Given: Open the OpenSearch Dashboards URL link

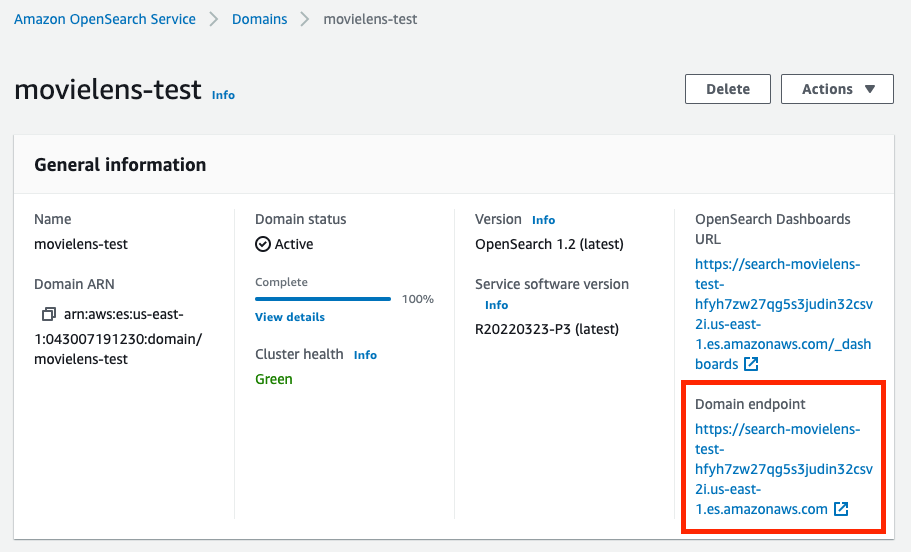Looking at the screenshot, I should 784,314.
